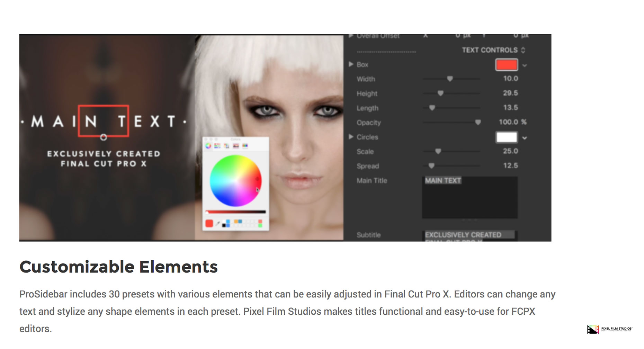The width and height of the screenshot is (644, 349).
Task: Choose the salmon saved swatch in Colors window
Action: pos(260,222)
